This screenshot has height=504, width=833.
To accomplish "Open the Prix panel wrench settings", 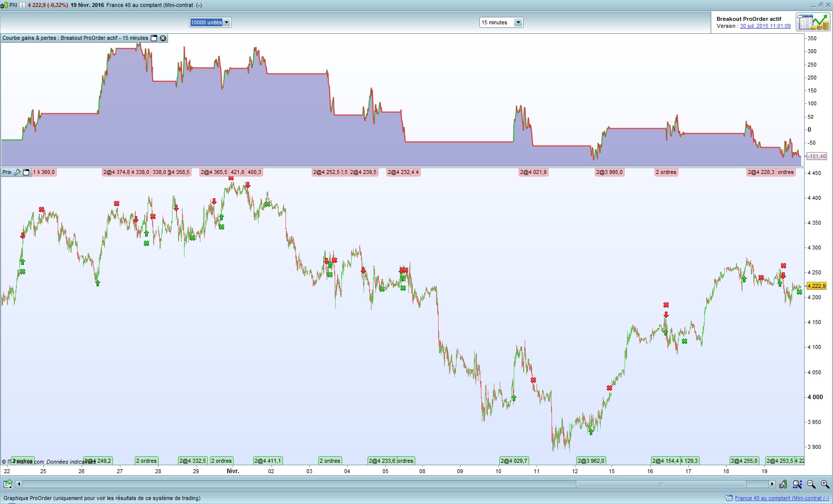I will coord(17,172).
